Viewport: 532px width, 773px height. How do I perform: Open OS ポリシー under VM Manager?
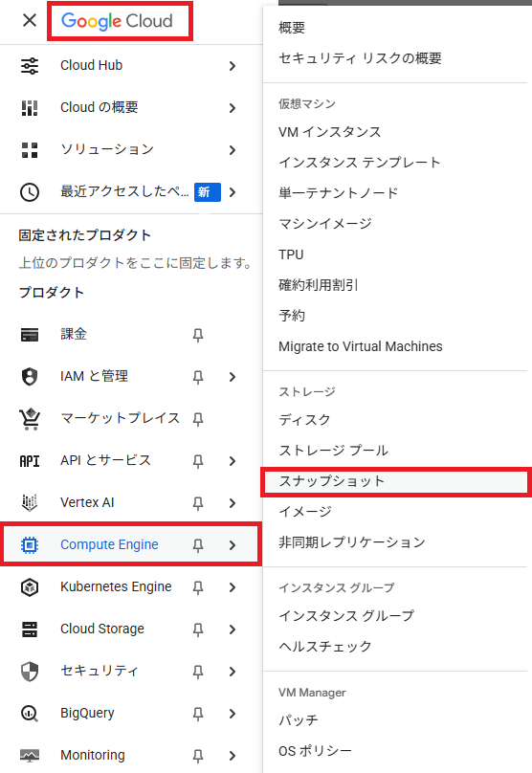pyautogui.click(x=315, y=751)
